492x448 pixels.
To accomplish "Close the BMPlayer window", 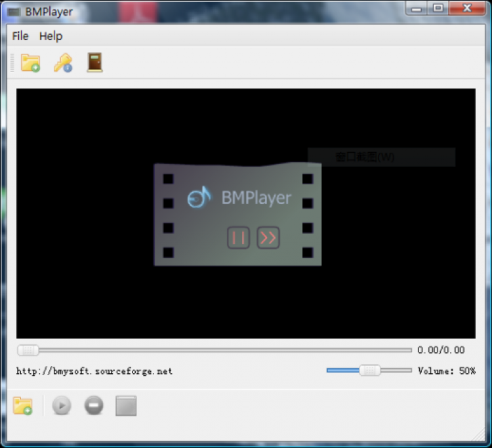I will tap(467, 8).
